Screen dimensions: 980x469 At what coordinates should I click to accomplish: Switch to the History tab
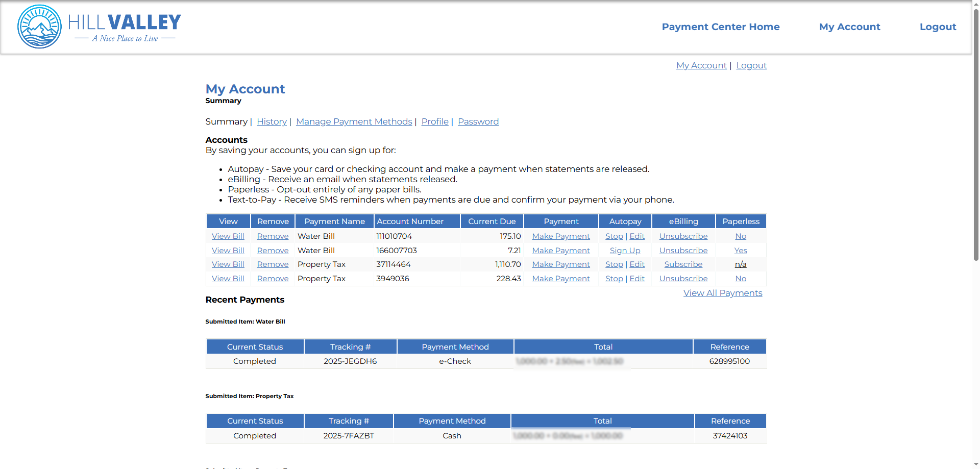pos(272,121)
